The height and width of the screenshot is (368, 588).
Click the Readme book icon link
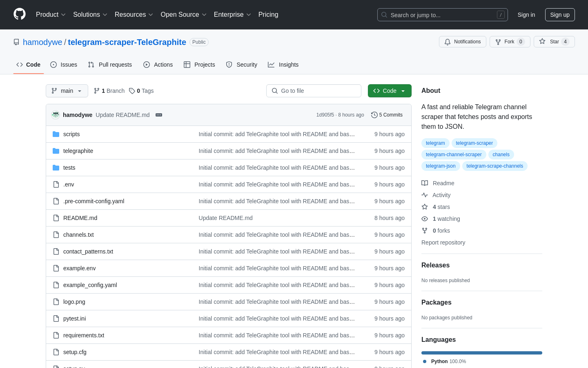point(438,183)
